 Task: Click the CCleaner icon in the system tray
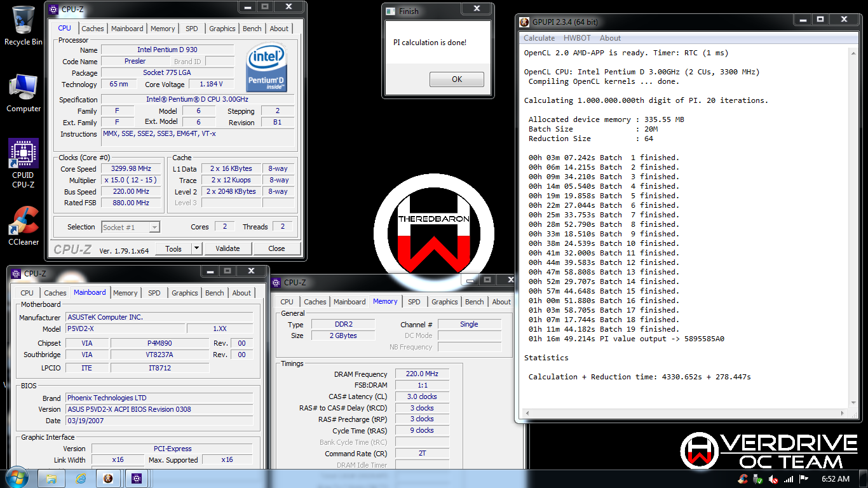(x=743, y=479)
